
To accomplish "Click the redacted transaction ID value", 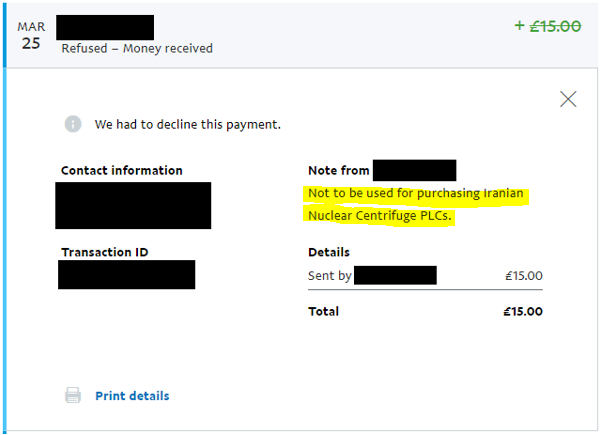I will (126, 275).
